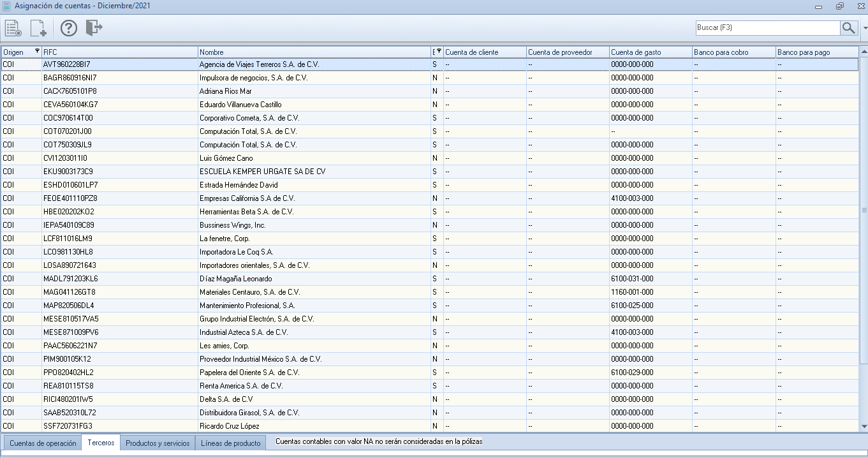Image resolution: width=868 pixels, height=458 pixels.
Task: Click the exit door icon
Action: [x=94, y=28]
